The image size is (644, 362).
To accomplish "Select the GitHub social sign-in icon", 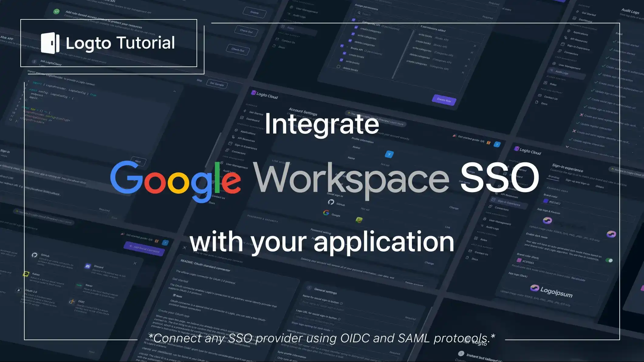I will (x=331, y=202).
